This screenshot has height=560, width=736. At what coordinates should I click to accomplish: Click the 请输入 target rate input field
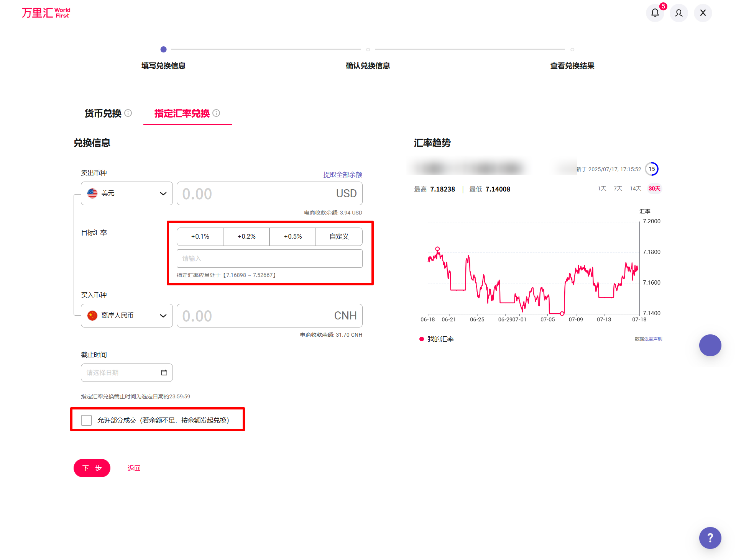coord(269,259)
